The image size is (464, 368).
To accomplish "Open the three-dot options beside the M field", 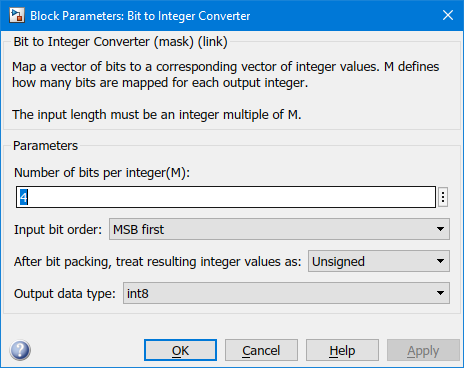I will (x=443, y=197).
